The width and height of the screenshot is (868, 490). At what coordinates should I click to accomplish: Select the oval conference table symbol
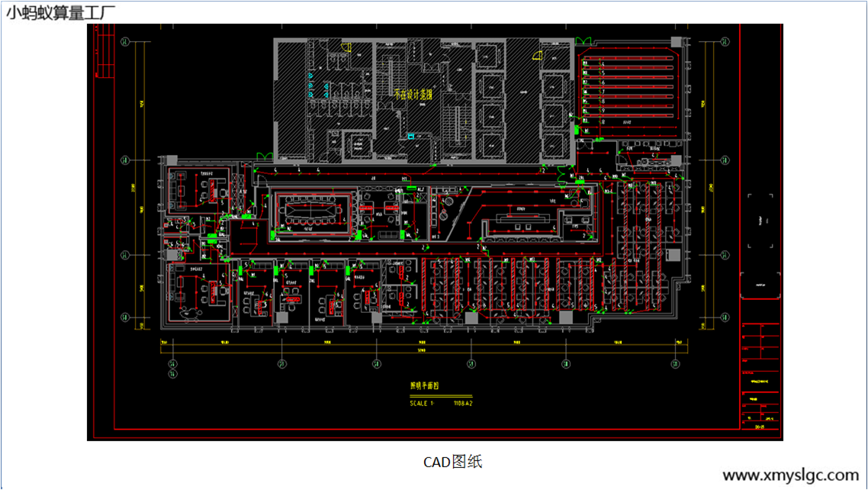tap(312, 209)
